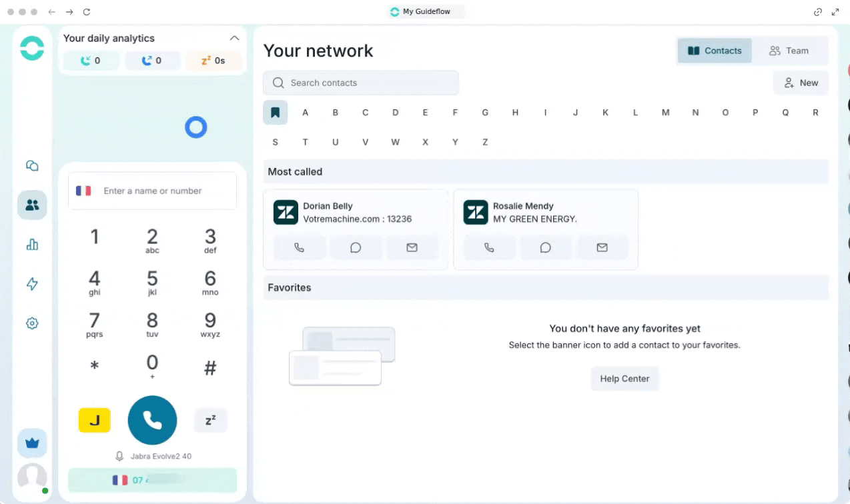Open the phone number line selector
Viewport: 850px width, 504px height.
click(152, 480)
